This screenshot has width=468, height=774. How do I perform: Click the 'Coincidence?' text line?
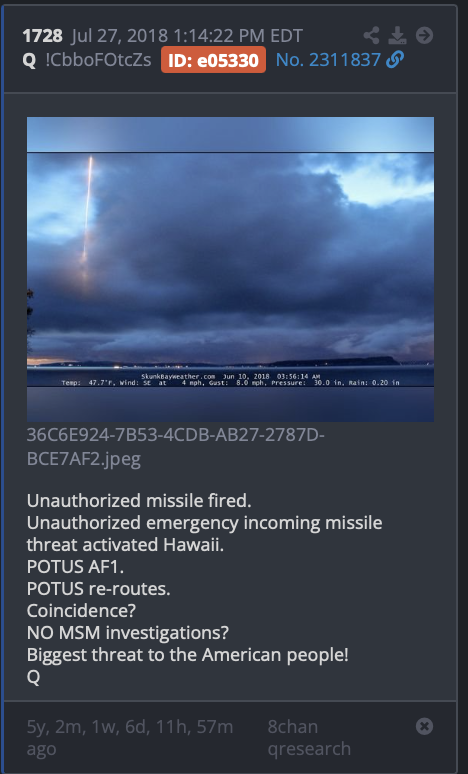tap(81, 611)
